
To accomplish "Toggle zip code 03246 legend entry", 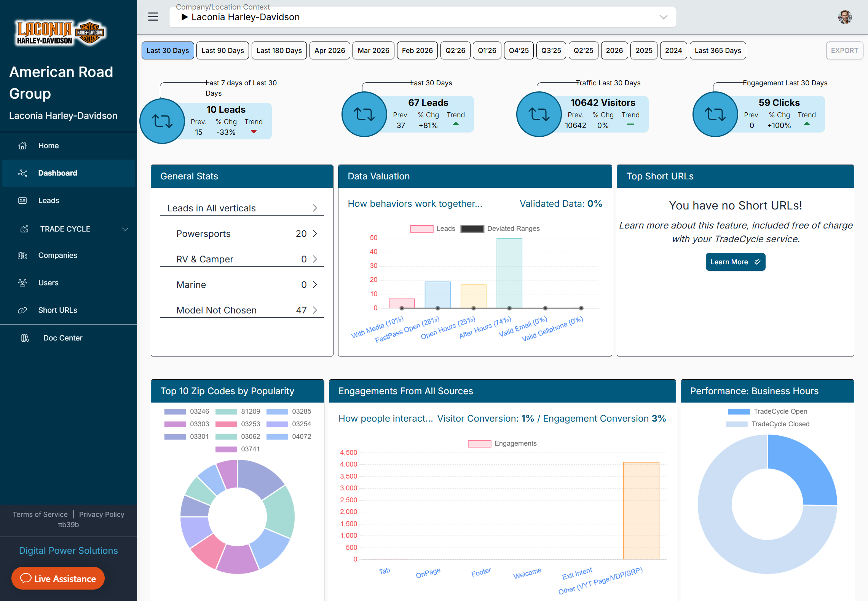I will pyautogui.click(x=187, y=411).
